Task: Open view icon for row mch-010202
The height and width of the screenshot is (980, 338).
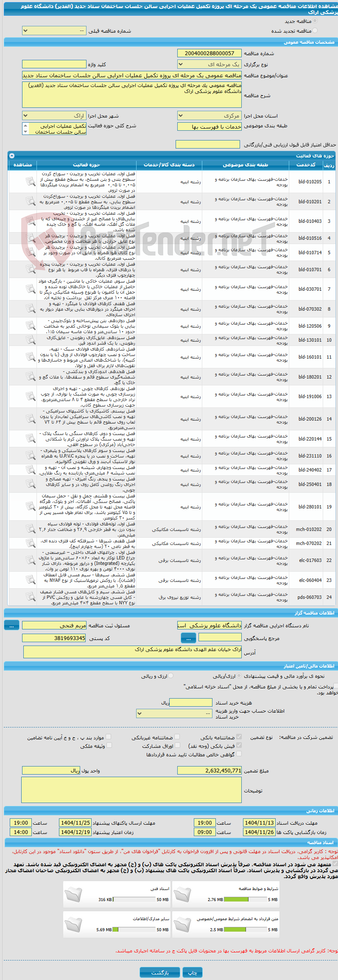Action: [31, 529]
